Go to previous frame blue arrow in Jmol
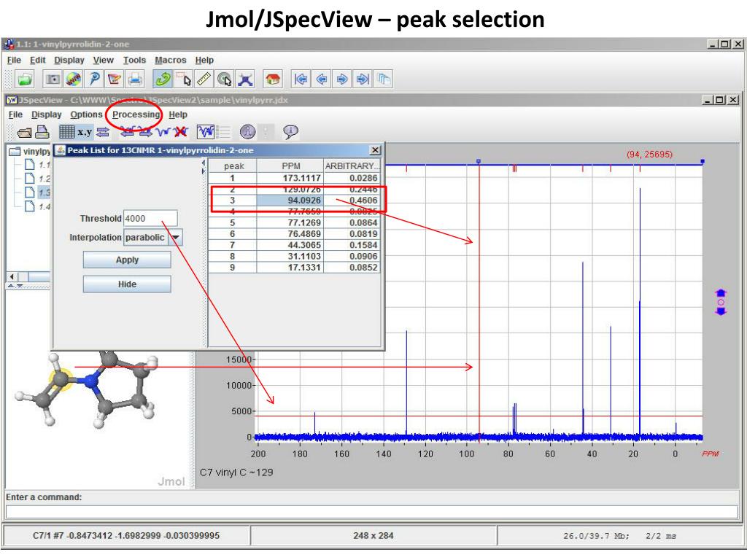The width and height of the screenshot is (747, 560). point(322,79)
